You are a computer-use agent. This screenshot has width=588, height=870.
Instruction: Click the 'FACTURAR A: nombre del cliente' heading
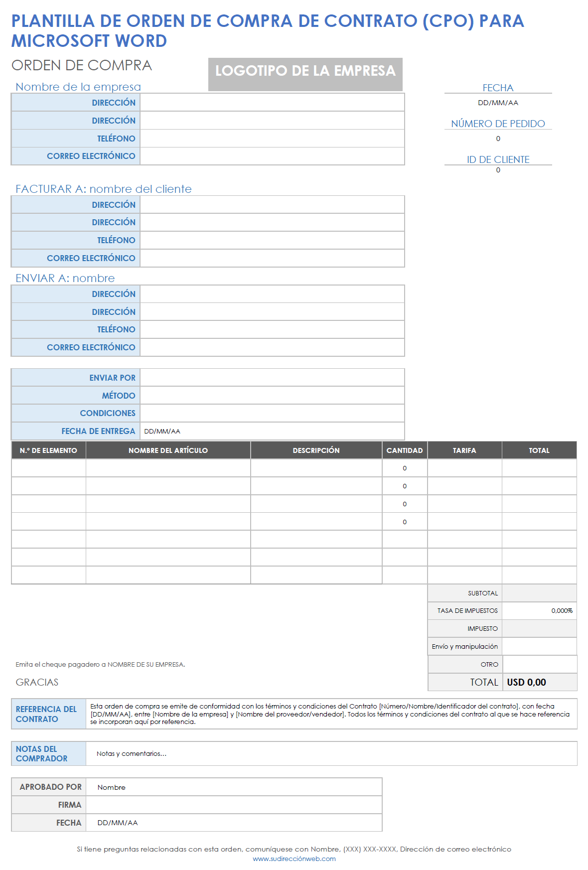pos(104,189)
